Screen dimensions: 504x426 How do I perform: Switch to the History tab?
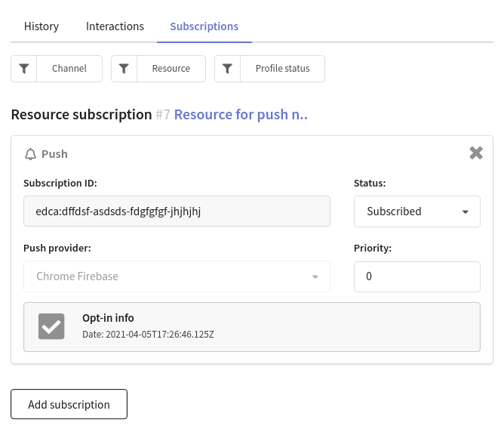pos(41,26)
